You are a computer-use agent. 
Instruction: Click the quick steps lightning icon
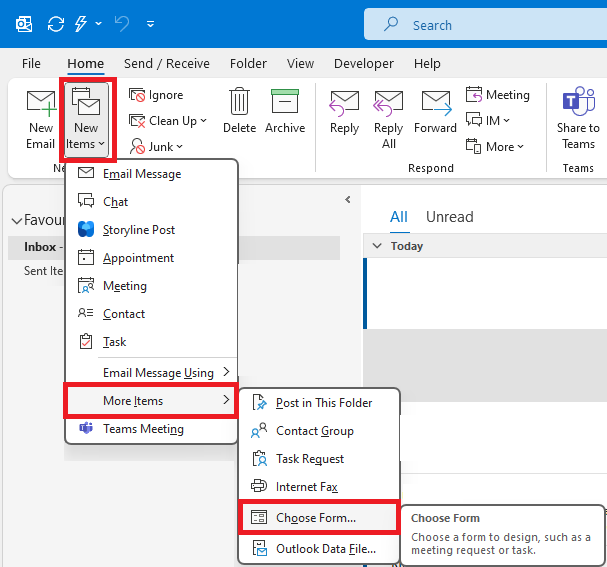pos(81,24)
